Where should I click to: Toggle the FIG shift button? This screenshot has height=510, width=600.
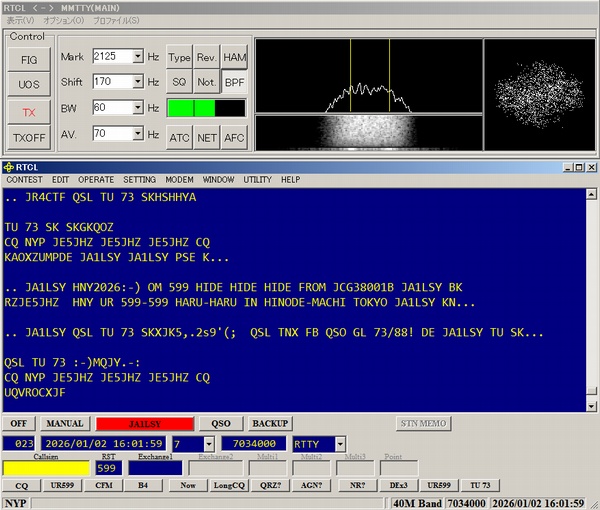point(29,59)
